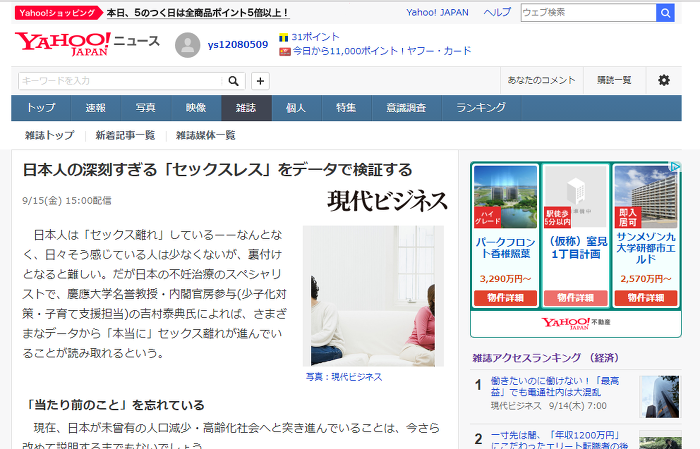Click the keyword search magnifier icon

click(233, 81)
